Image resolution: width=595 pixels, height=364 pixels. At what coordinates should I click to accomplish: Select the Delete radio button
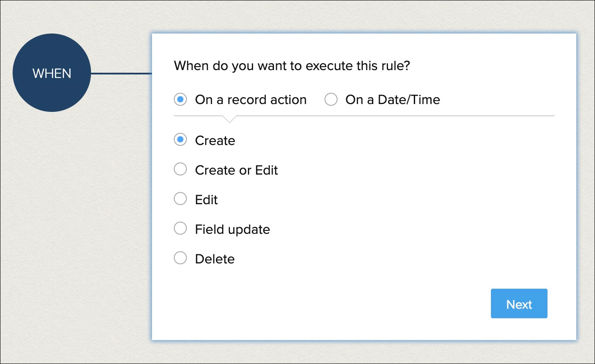[x=180, y=258]
